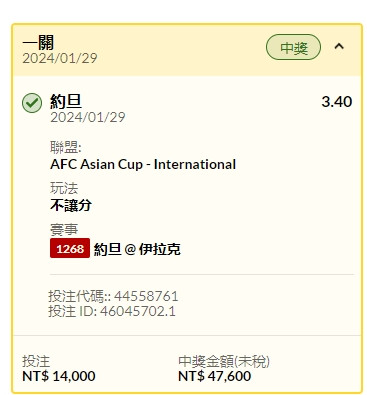Image resolution: width=367 pixels, height=395 pixels.
Task: Click the 約旦 selection title
Action: [x=66, y=101]
